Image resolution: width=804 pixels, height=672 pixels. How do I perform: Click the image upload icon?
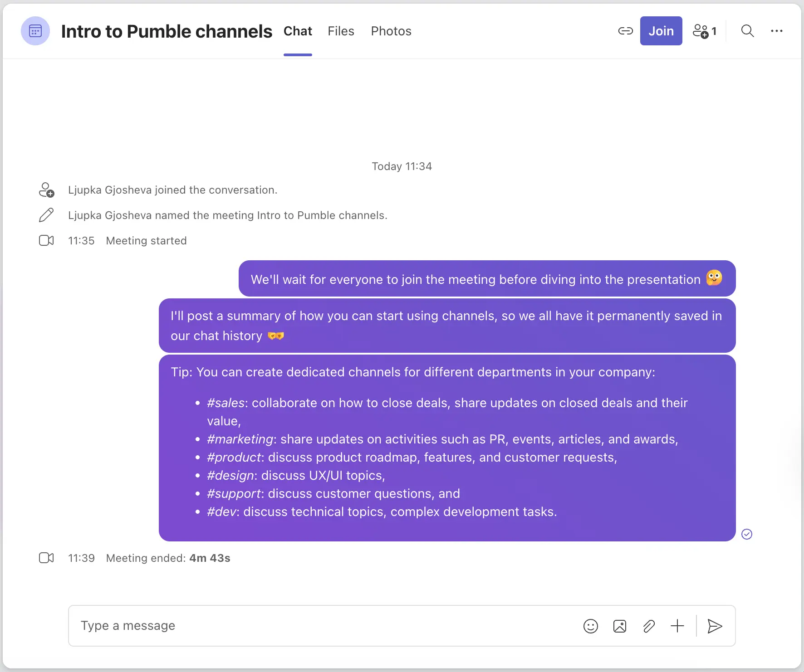pyautogui.click(x=620, y=626)
